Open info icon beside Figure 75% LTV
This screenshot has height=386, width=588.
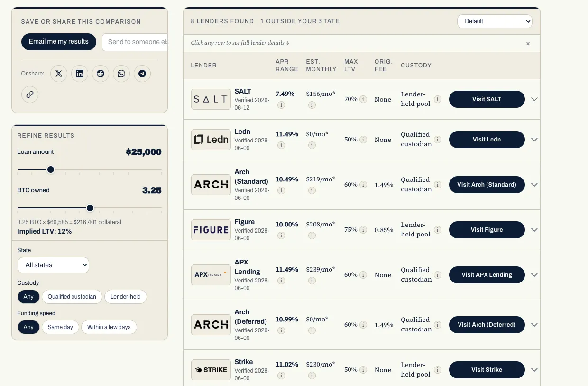(363, 230)
